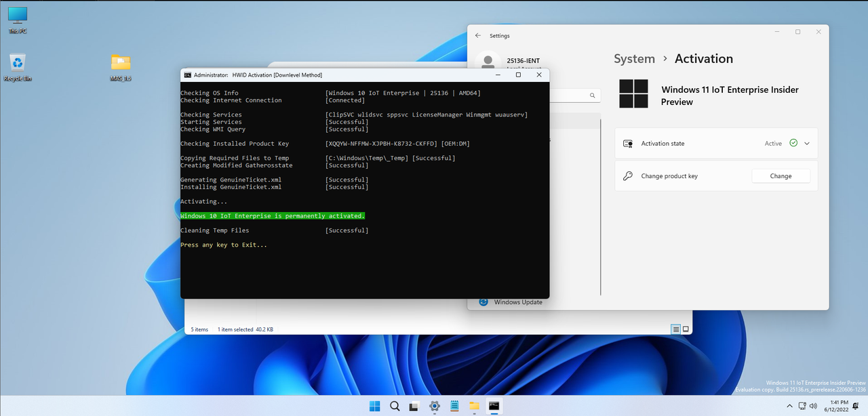868x416 pixels.
Task: Minimize the Settings window
Action: pyautogui.click(x=776, y=32)
